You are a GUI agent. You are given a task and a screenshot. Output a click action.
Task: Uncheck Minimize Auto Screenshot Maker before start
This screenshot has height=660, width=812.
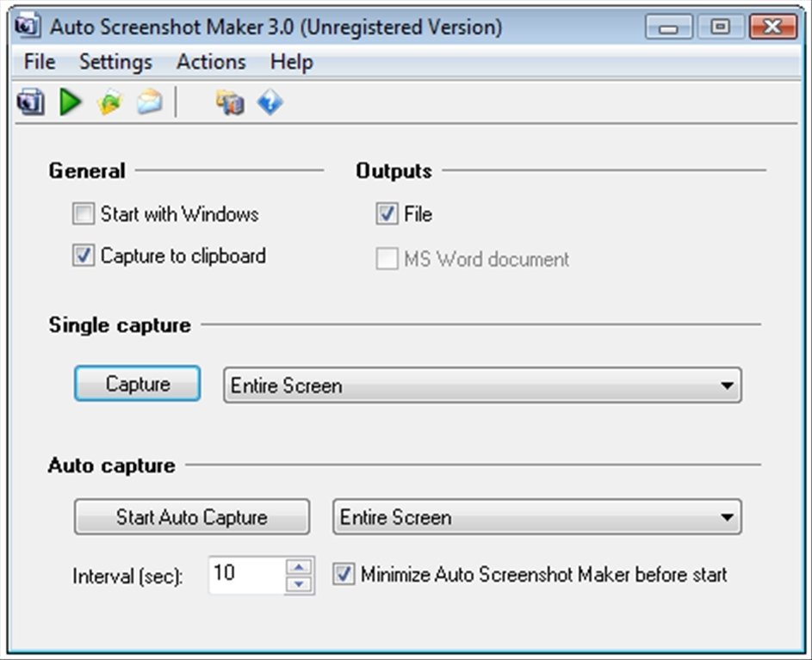[343, 575]
